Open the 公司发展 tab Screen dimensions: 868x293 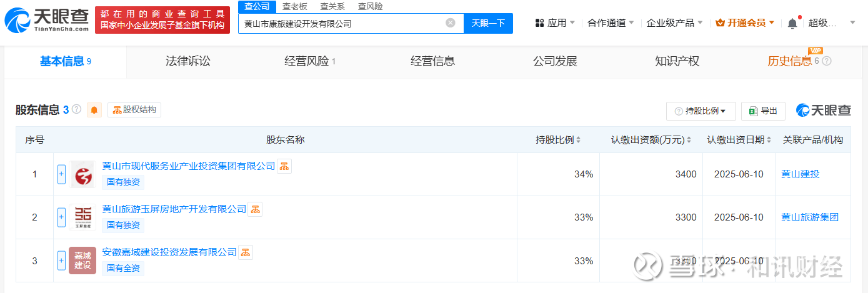coord(555,61)
